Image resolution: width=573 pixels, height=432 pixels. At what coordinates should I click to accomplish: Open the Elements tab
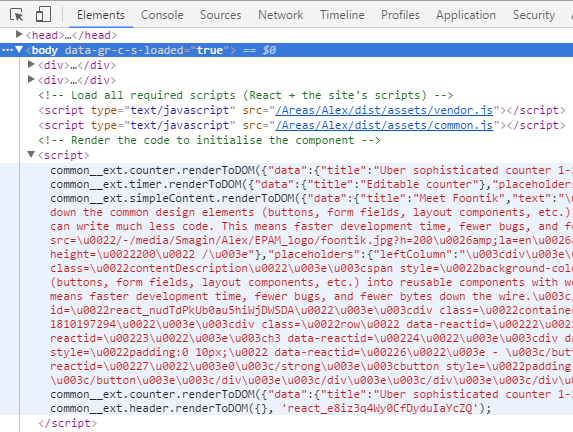[101, 15]
